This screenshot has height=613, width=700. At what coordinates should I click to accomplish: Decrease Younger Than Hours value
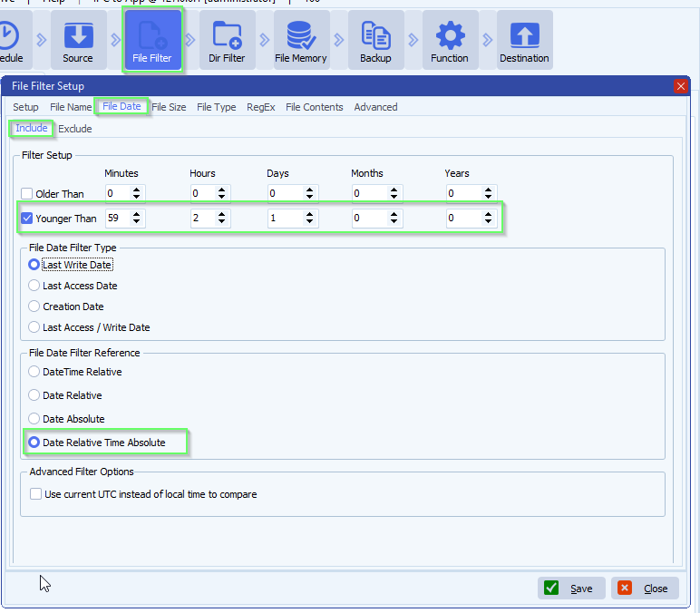(x=222, y=221)
